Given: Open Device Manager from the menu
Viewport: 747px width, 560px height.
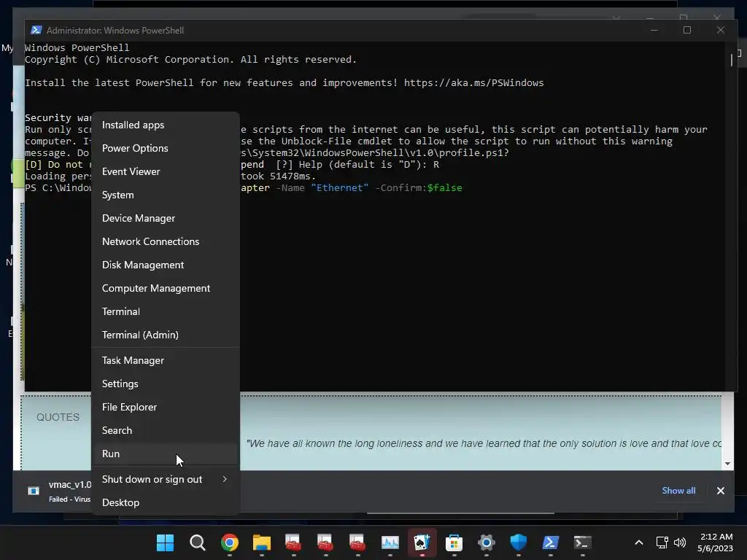Looking at the screenshot, I should tap(166, 218).
